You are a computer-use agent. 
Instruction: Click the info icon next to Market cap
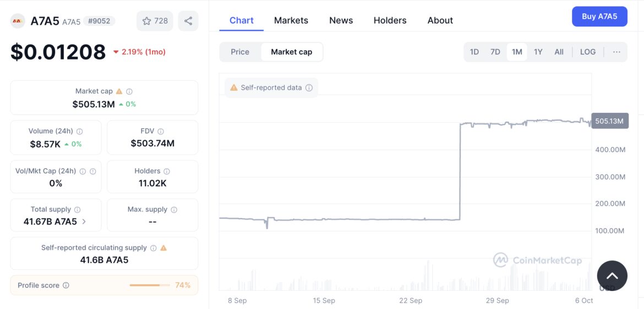coord(129,91)
